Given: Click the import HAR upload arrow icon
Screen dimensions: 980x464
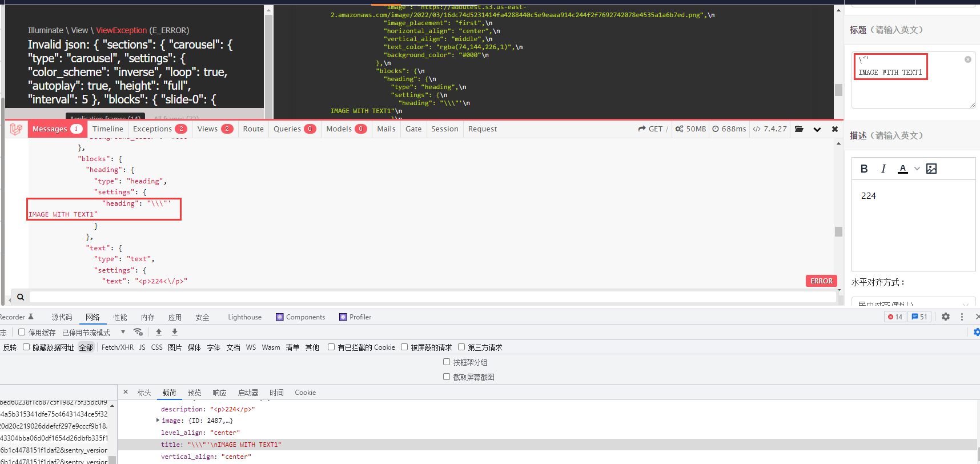Looking at the screenshot, I should pos(159,332).
